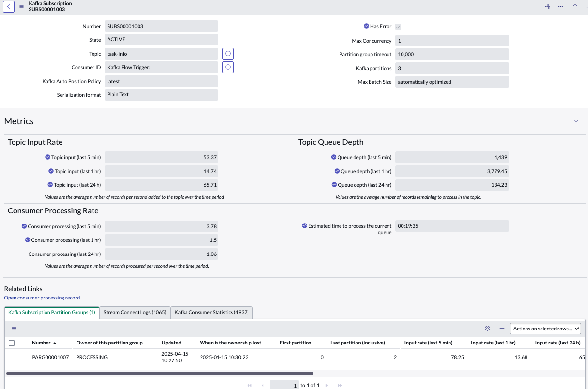Click metric icon beside Topic input (last 1 hr)

pos(51,171)
